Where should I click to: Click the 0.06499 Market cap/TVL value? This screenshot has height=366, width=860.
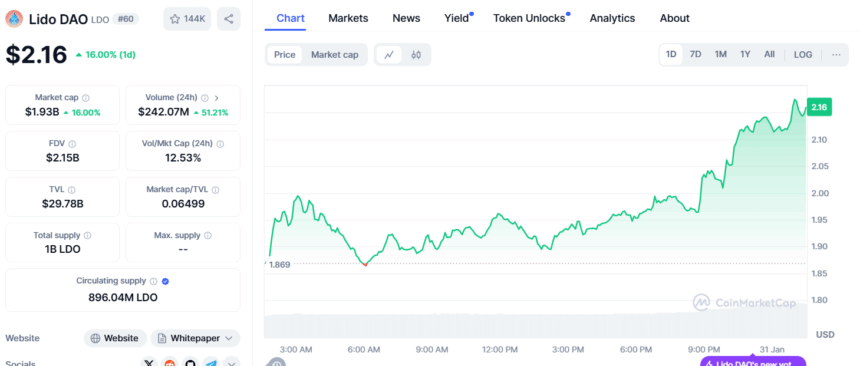(x=183, y=204)
